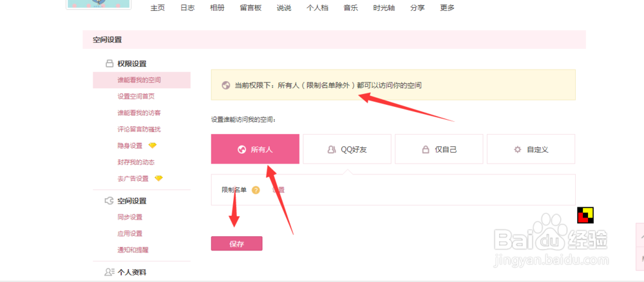Switch to the 时光轴 tab
The width and height of the screenshot is (644, 282).
(384, 8)
